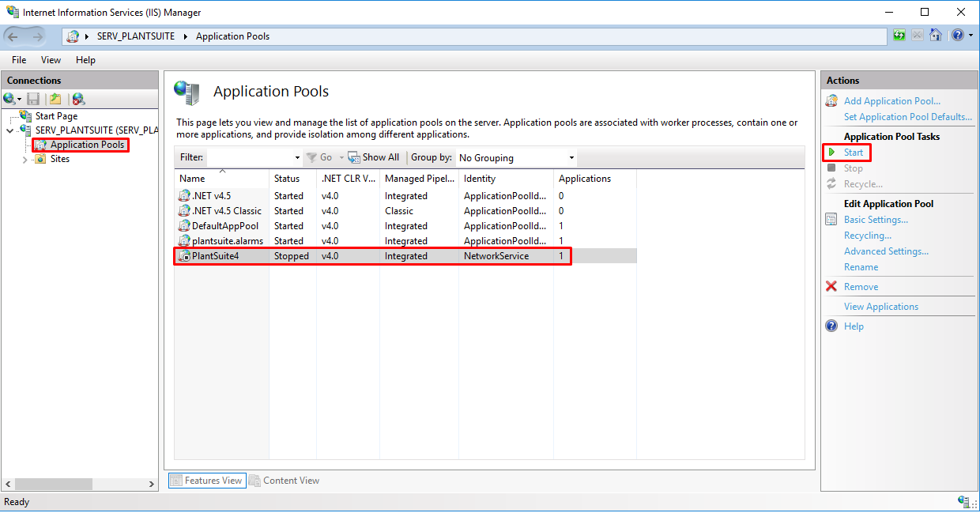The width and height of the screenshot is (980, 513).
Task: Select the '.NET v4.5 Classic' pool name
Action: 227,211
